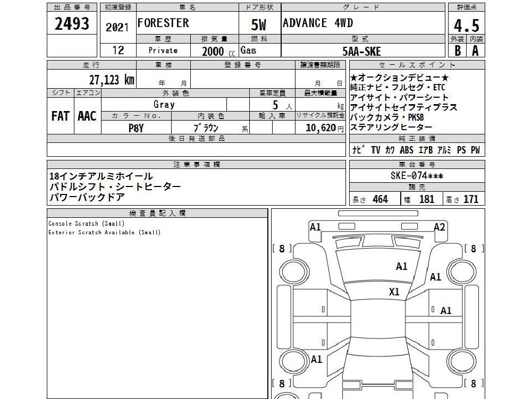This screenshot has width=532, height=399.
Task: Click the ★オークションデビュー★ sales point line
Action: pos(400,78)
